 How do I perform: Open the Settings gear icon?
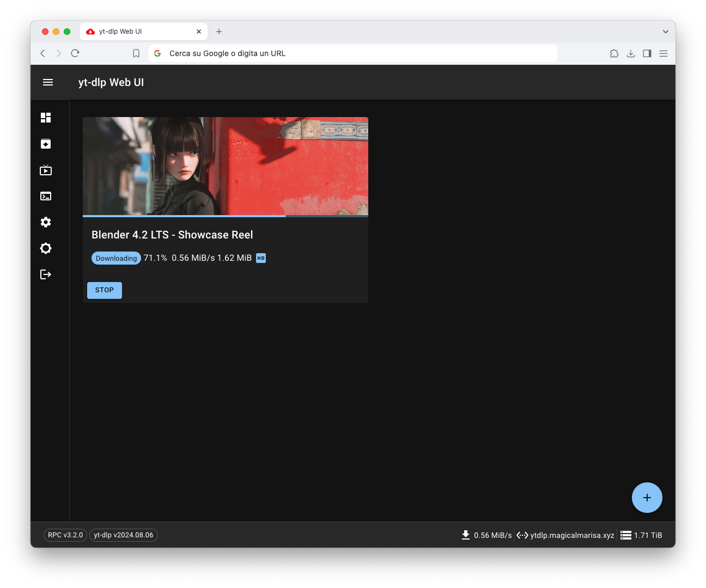tap(46, 222)
